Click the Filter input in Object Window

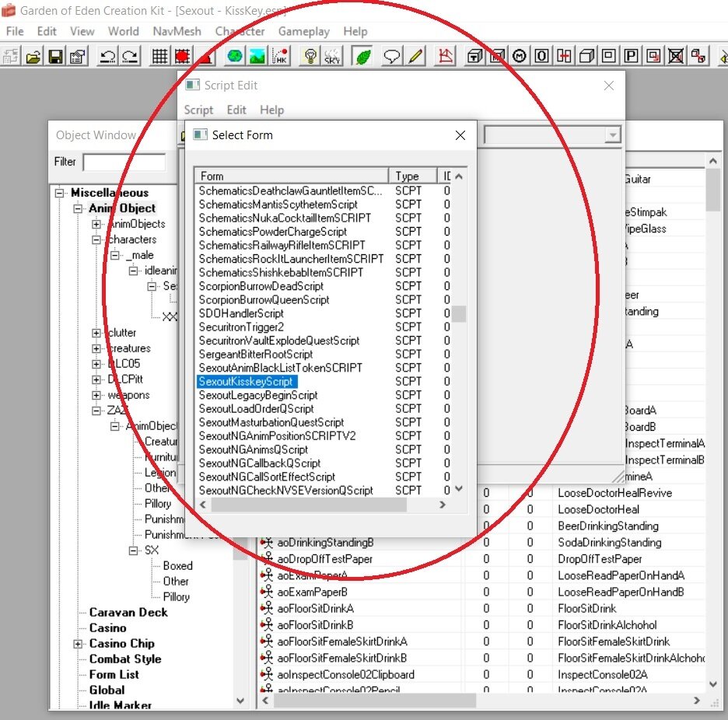(124, 162)
